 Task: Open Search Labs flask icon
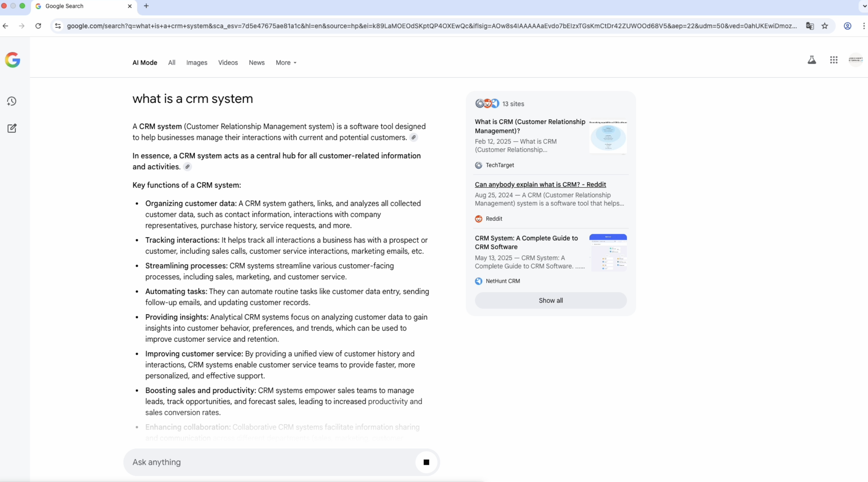pos(812,60)
